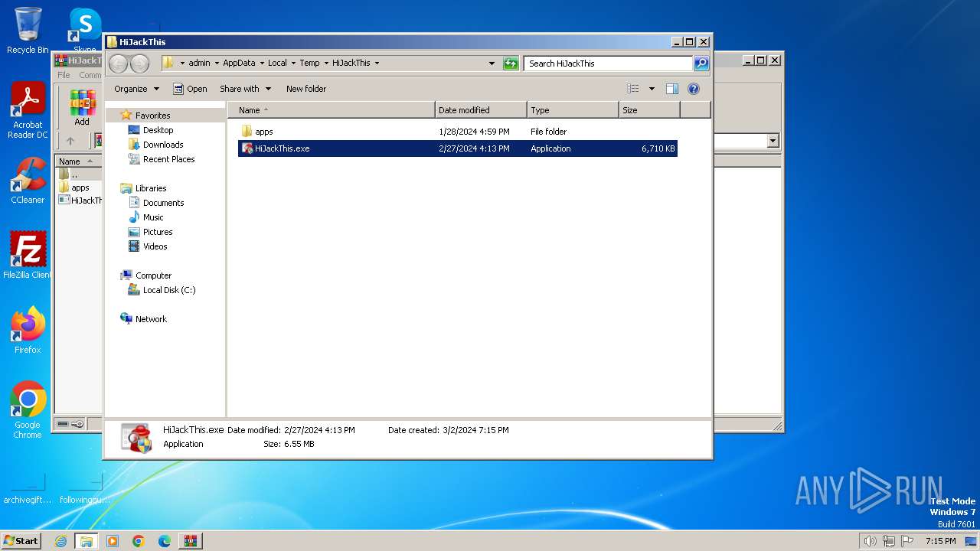Select Desktop in navigation pane
980x551 pixels.
click(x=158, y=130)
